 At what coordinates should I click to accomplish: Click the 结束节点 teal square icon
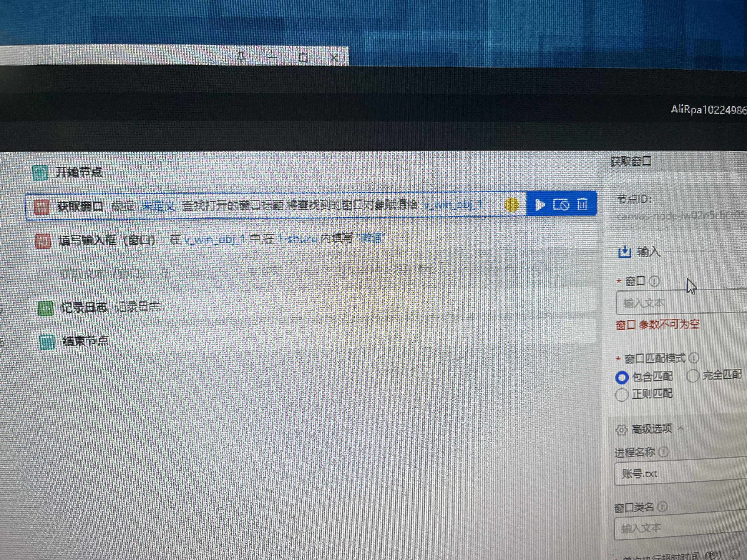(x=47, y=342)
